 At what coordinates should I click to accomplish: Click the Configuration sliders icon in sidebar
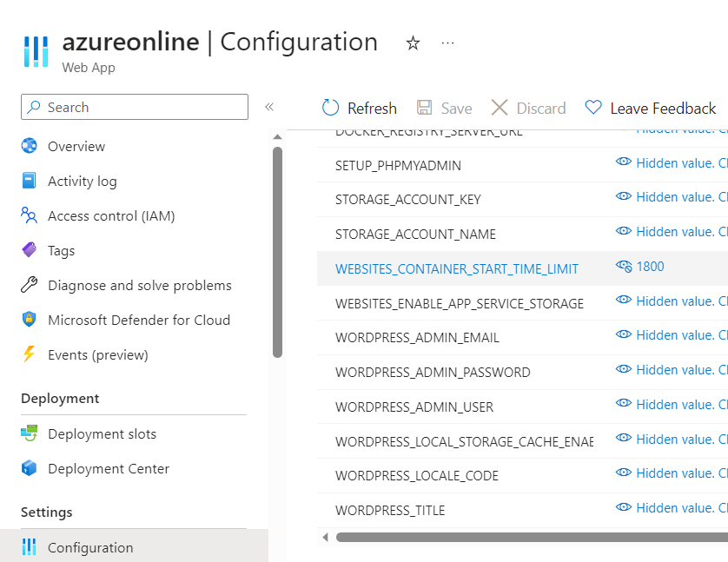point(29,546)
